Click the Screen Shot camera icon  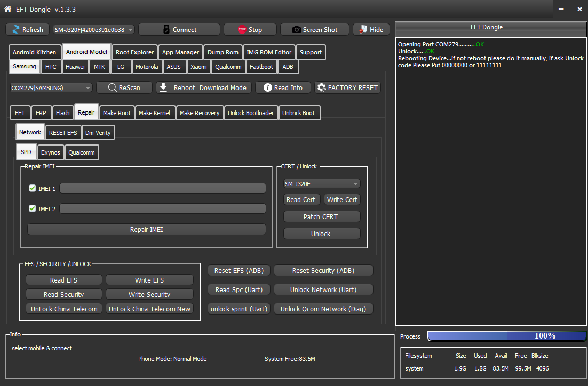click(x=296, y=30)
